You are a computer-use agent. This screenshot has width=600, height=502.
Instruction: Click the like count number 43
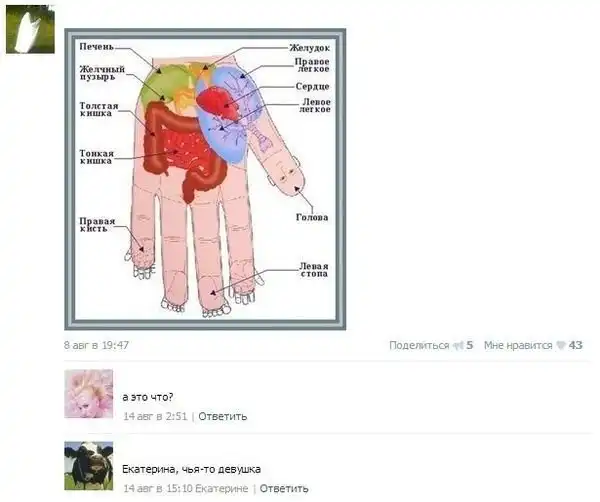pyautogui.click(x=576, y=346)
